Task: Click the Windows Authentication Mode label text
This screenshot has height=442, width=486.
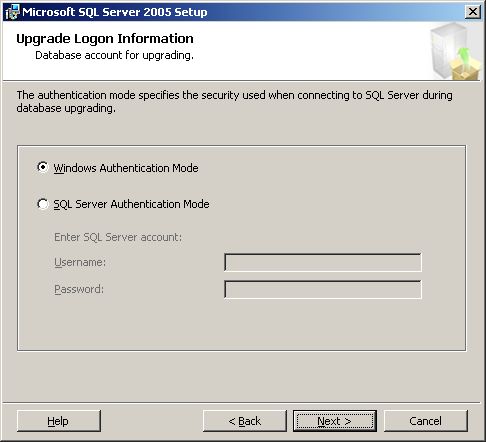Action: point(126,168)
